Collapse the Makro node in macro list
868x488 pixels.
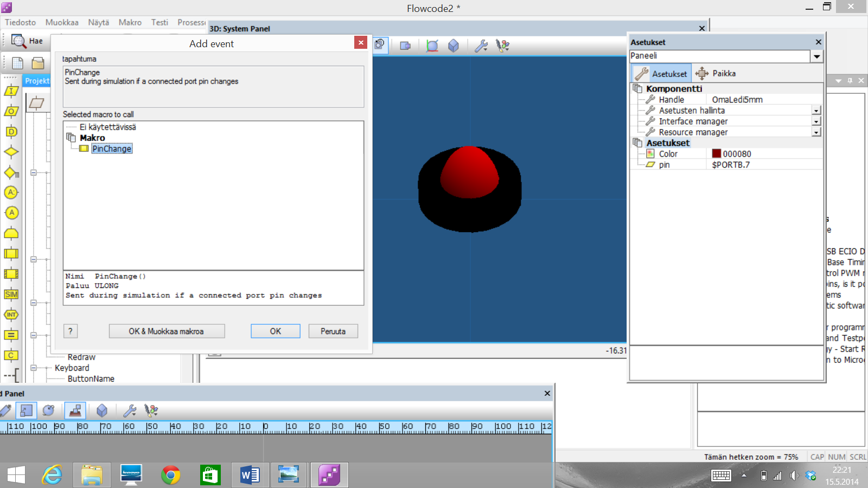point(71,138)
